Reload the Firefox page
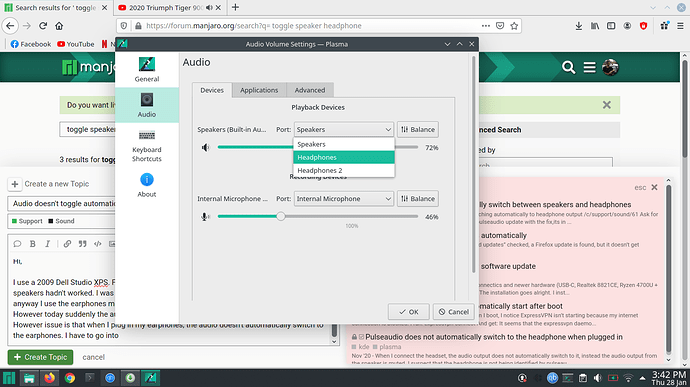The width and height of the screenshot is (690, 387). [43, 26]
